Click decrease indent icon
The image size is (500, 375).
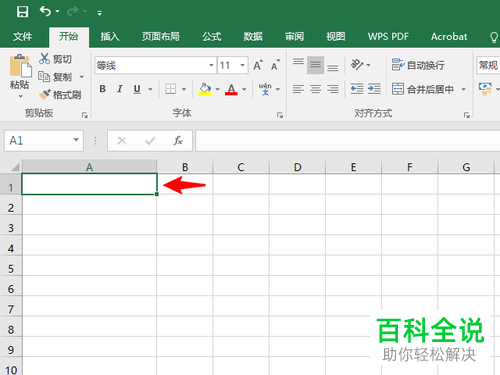357,89
